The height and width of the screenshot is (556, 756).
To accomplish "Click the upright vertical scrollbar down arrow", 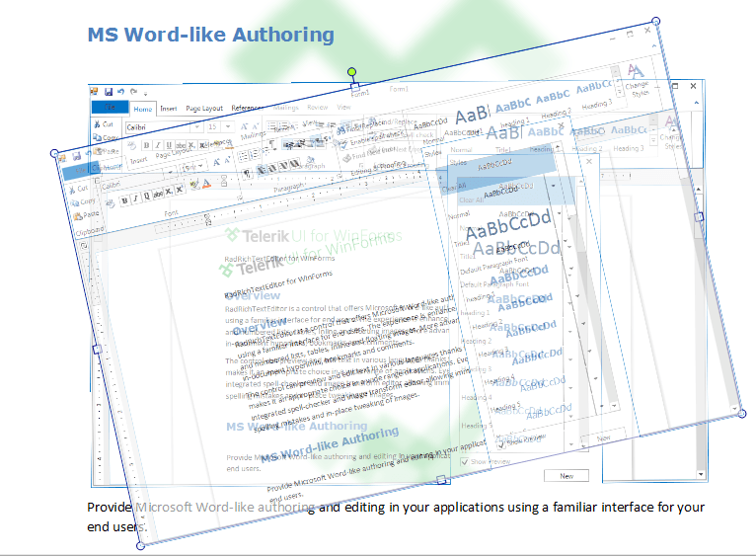I will [701, 474].
